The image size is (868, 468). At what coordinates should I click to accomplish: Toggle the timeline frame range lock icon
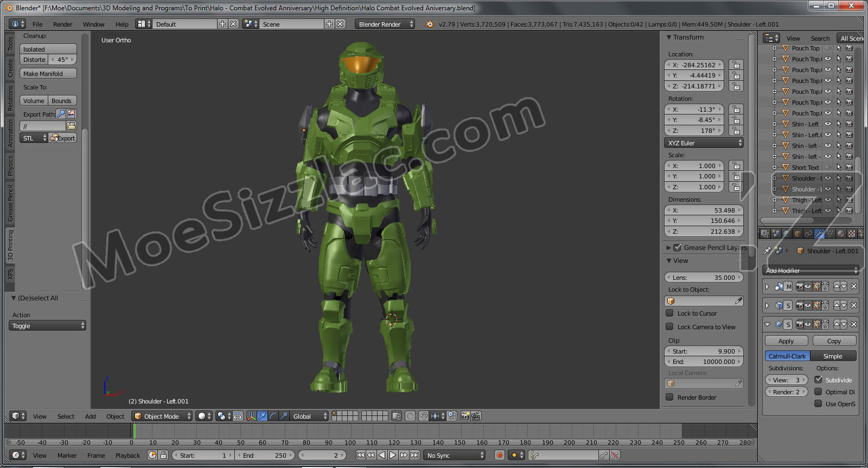pos(163,456)
